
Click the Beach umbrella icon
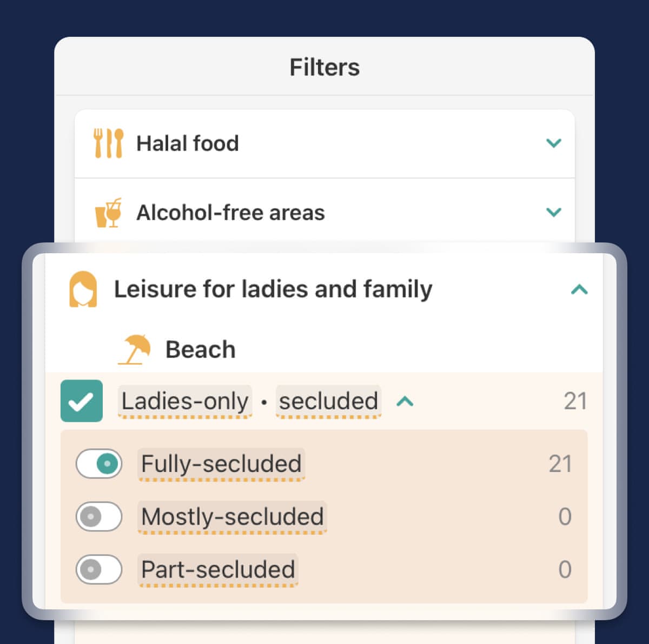pos(135,349)
